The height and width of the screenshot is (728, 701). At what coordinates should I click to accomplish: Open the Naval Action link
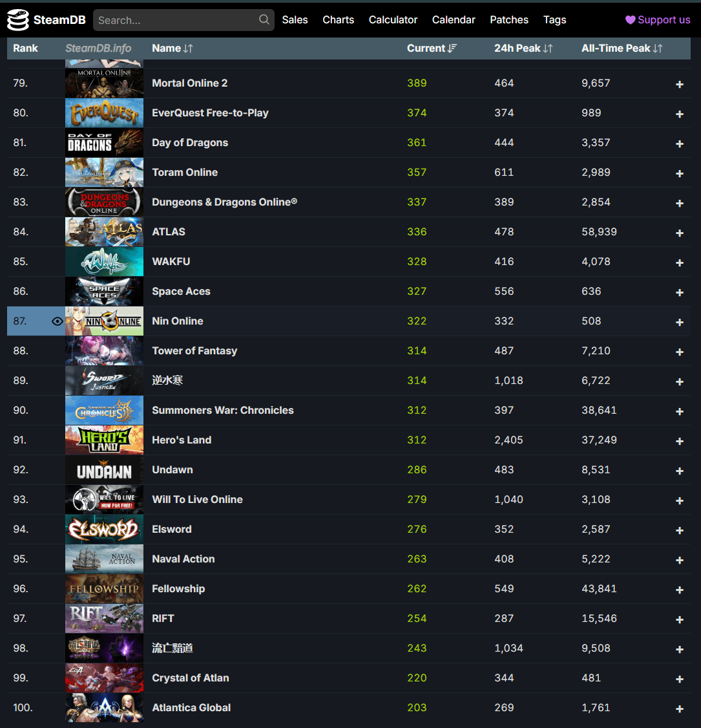click(x=183, y=559)
